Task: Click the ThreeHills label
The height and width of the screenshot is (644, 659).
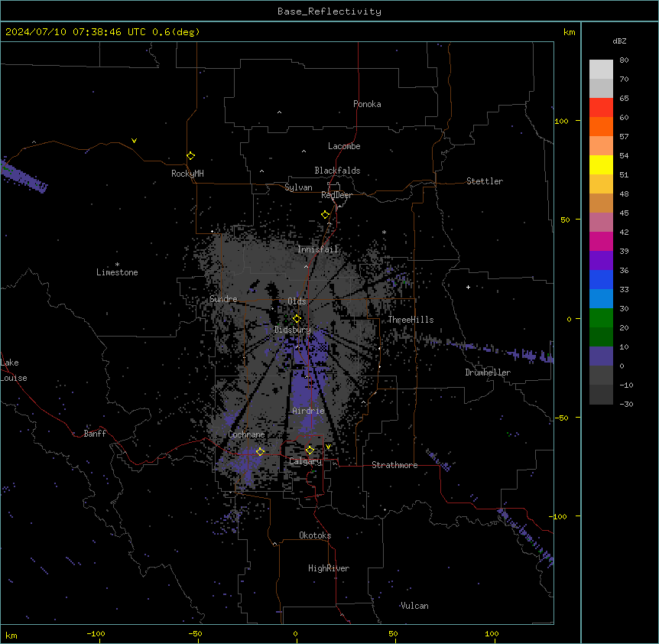Action: point(411,320)
